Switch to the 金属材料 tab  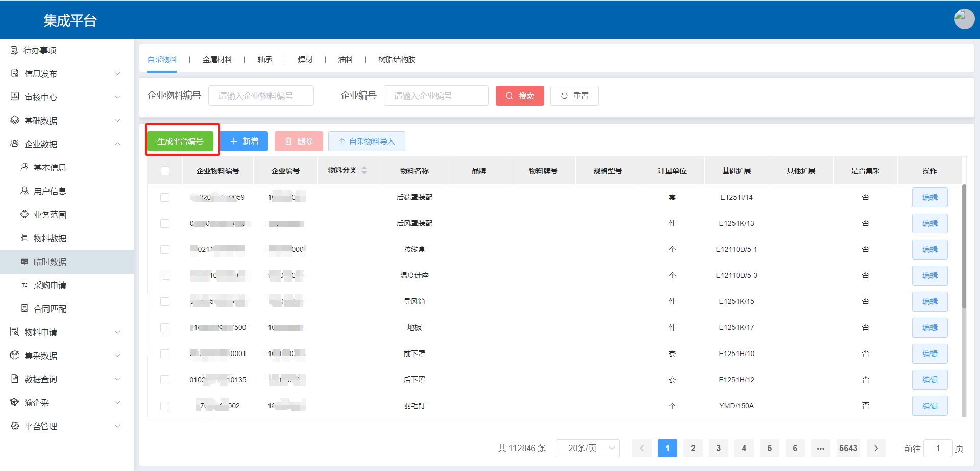click(217, 60)
